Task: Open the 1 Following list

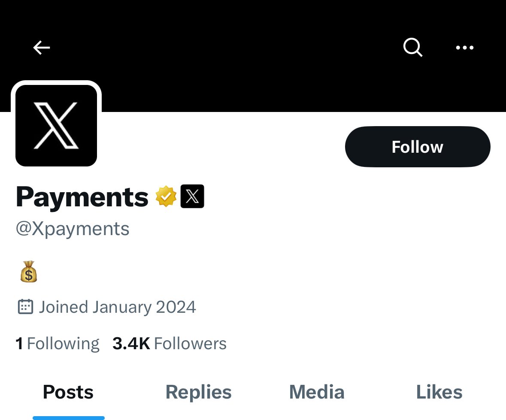Action: (58, 344)
